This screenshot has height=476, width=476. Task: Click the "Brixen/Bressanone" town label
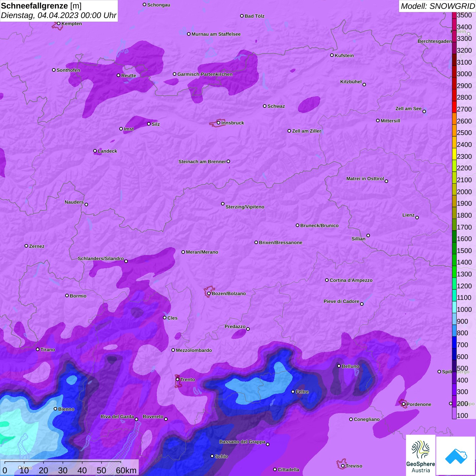280,242
